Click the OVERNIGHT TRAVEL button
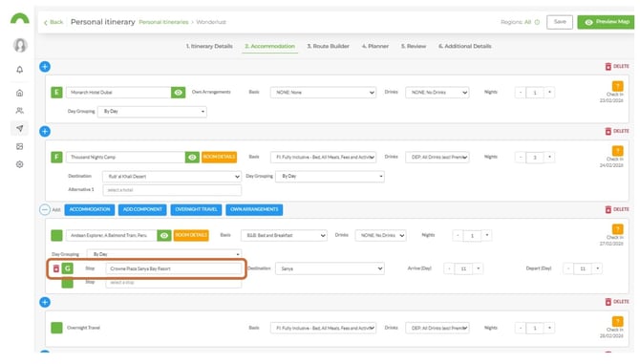This screenshot has width=640, height=364. [197, 210]
